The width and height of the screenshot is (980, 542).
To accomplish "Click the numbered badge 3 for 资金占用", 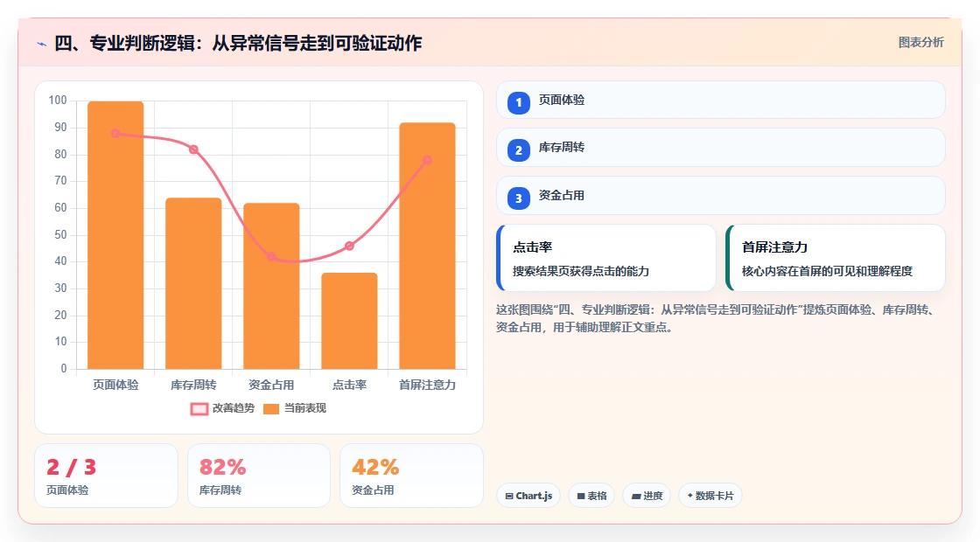I will 518,198.
